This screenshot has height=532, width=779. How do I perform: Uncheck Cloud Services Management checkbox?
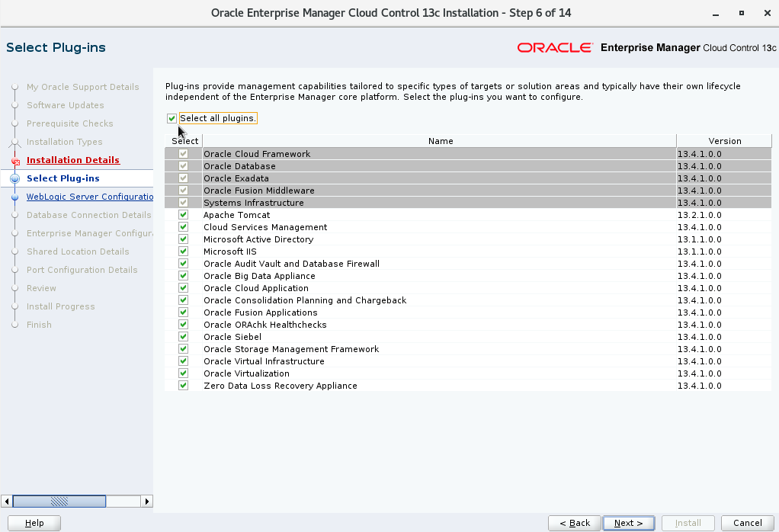point(184,227)
